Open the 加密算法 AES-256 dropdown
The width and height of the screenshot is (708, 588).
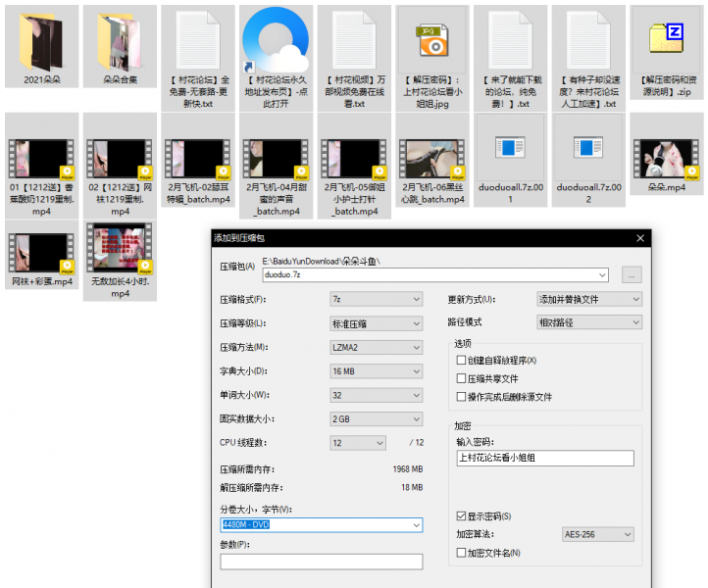click(x=598, y=535)
